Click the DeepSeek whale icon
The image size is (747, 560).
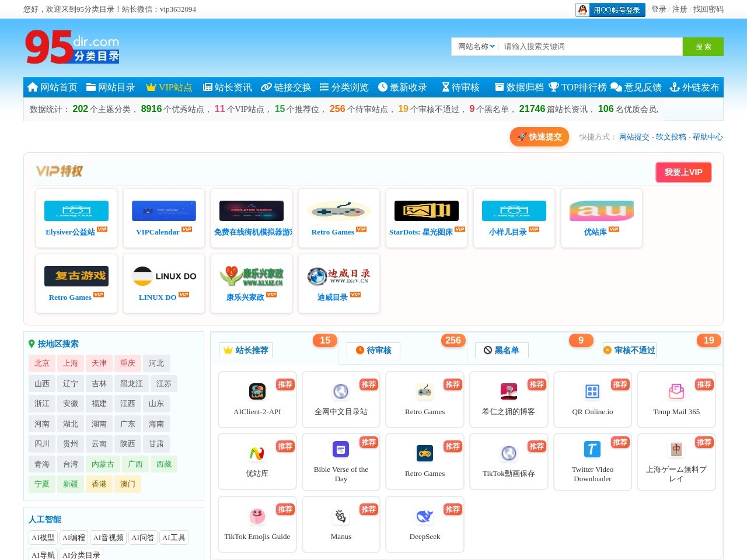click(x=424, y=516)
